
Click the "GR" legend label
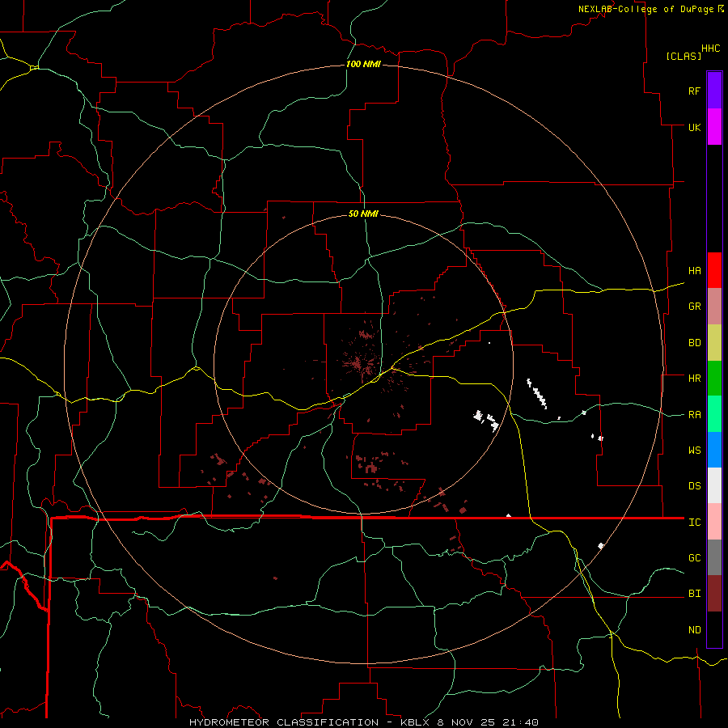[x=695, y=307]
